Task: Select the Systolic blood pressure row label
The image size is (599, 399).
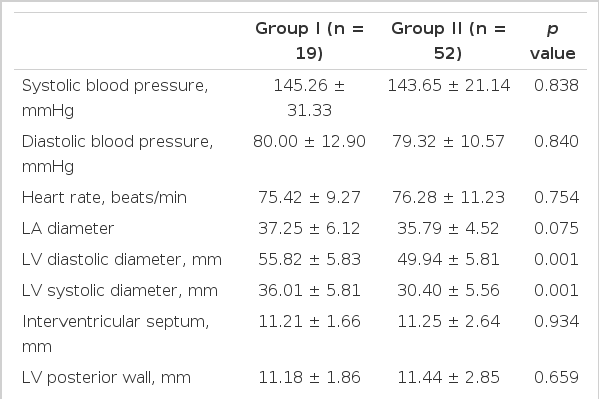Action: (x=115, y=98)
